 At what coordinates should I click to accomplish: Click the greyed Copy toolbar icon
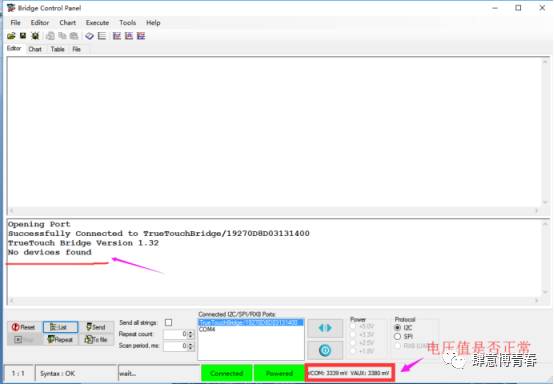[x=62, y=36]
